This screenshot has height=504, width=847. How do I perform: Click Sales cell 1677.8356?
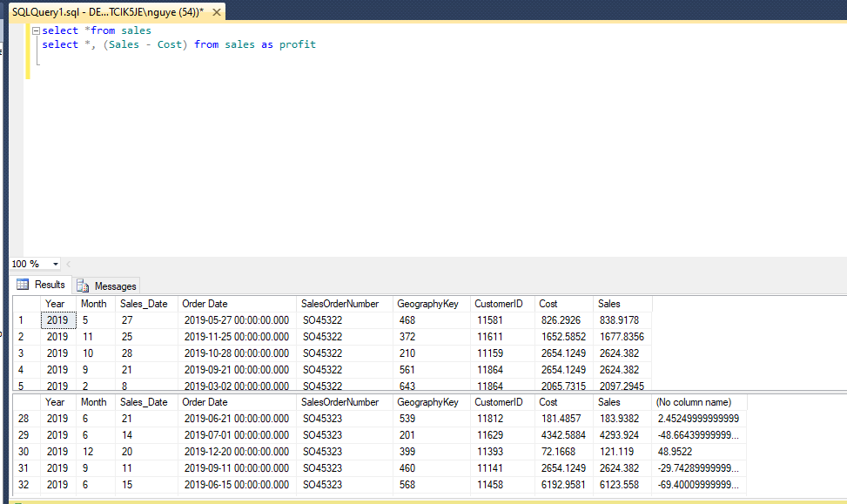tap(622, 337)
